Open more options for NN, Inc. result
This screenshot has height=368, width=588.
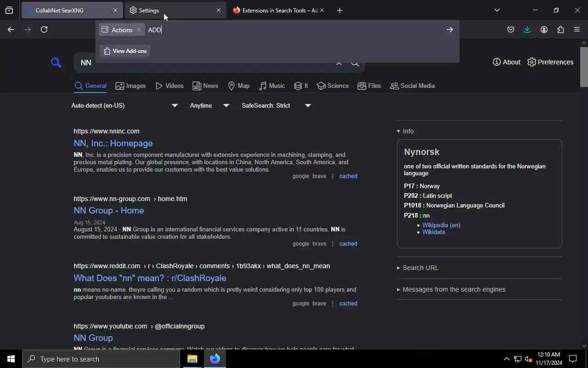[x=333, y=176]
